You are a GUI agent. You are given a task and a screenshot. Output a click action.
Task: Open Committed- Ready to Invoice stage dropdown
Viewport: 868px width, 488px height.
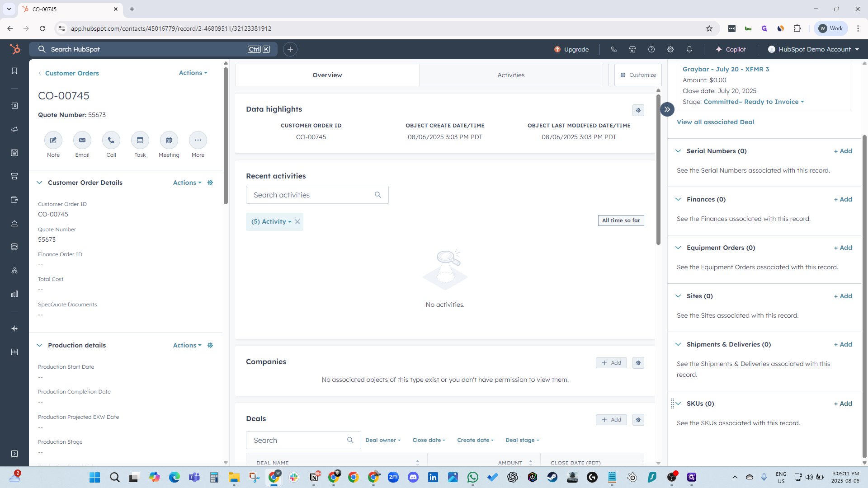coord(754,102)
